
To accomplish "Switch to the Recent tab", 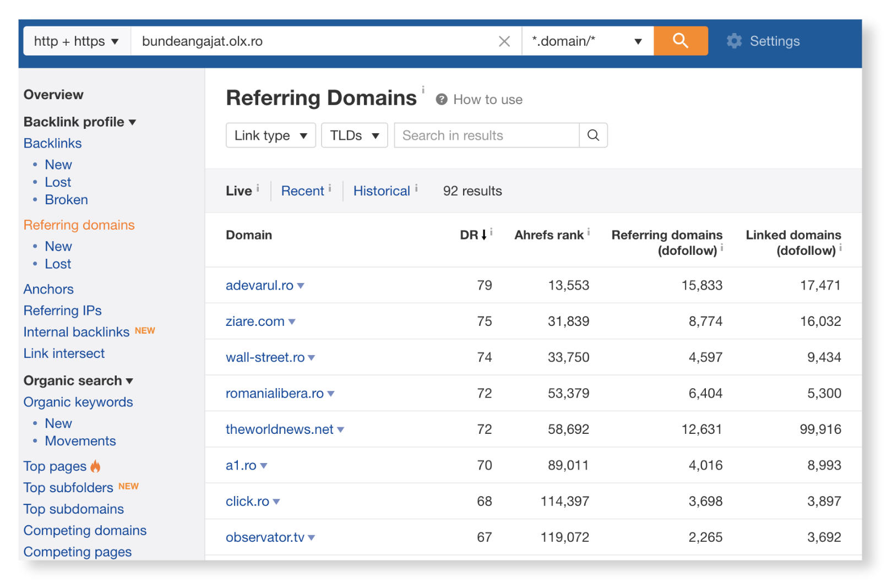I will (302, 191).
